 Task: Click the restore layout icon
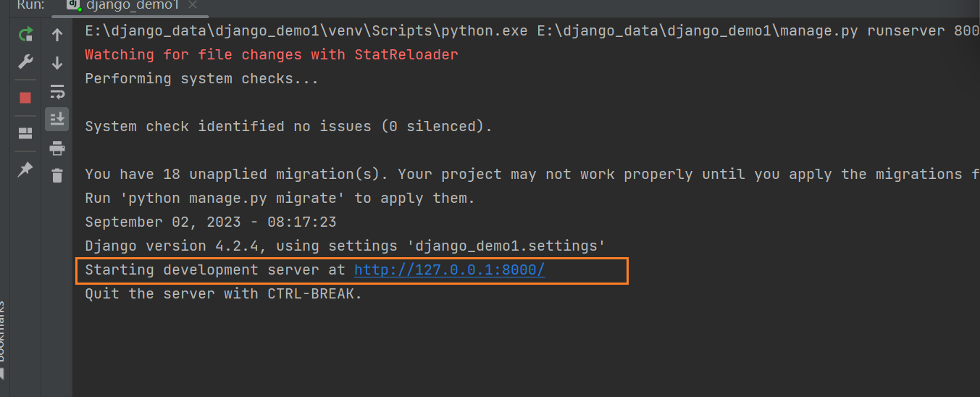pos(25,133)
